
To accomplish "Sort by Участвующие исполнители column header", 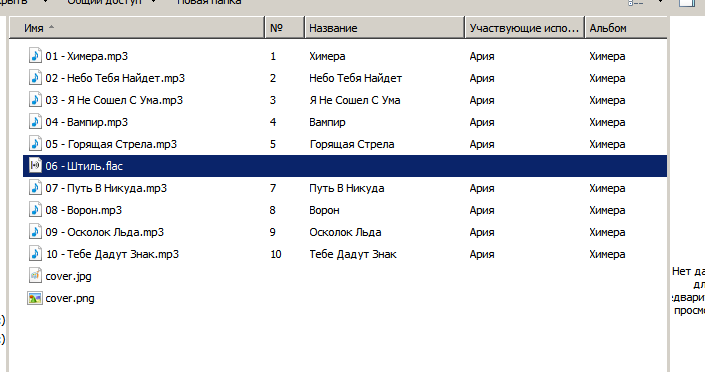I will coord(525,28).
